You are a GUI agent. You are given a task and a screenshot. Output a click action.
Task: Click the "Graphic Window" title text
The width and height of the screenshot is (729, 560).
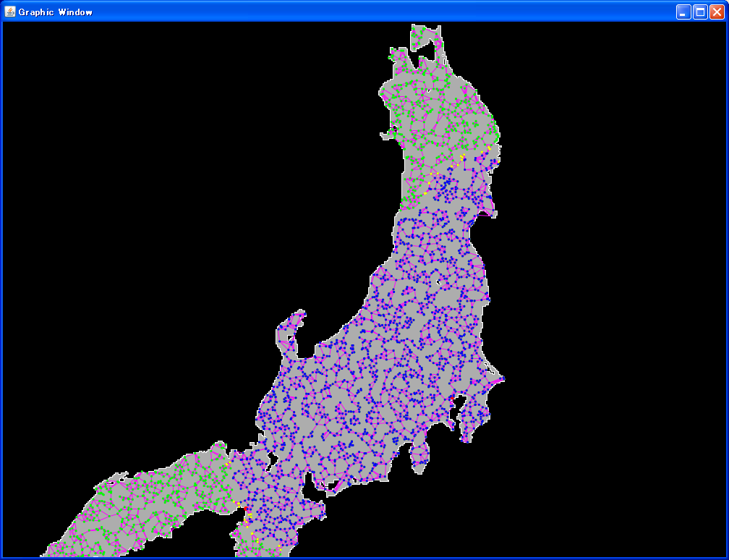click(55, 12)
